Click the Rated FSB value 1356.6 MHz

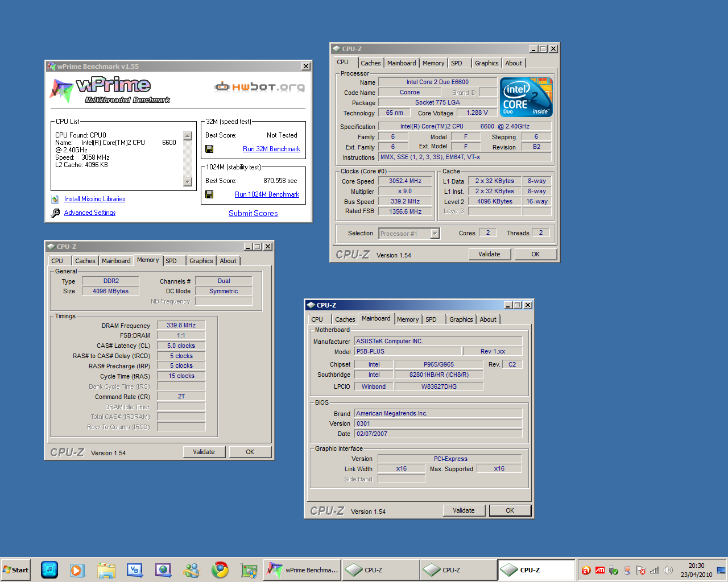point(405,211)
